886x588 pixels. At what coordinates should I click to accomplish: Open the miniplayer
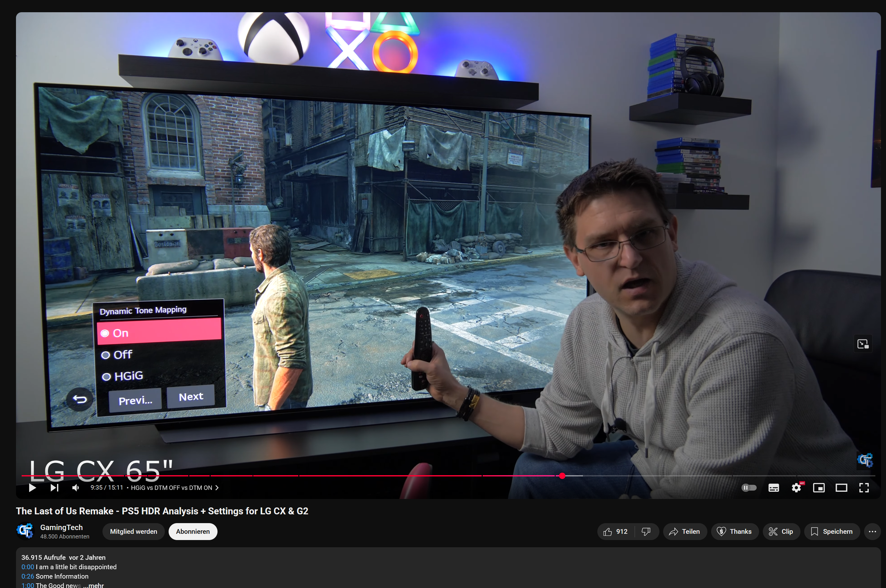point(819,487)
